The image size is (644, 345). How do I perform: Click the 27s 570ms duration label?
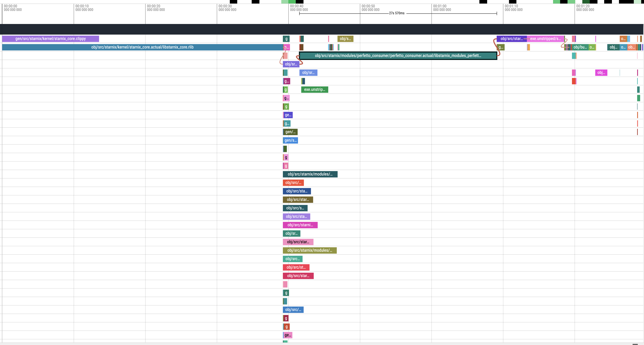click(x=397, y=13)
